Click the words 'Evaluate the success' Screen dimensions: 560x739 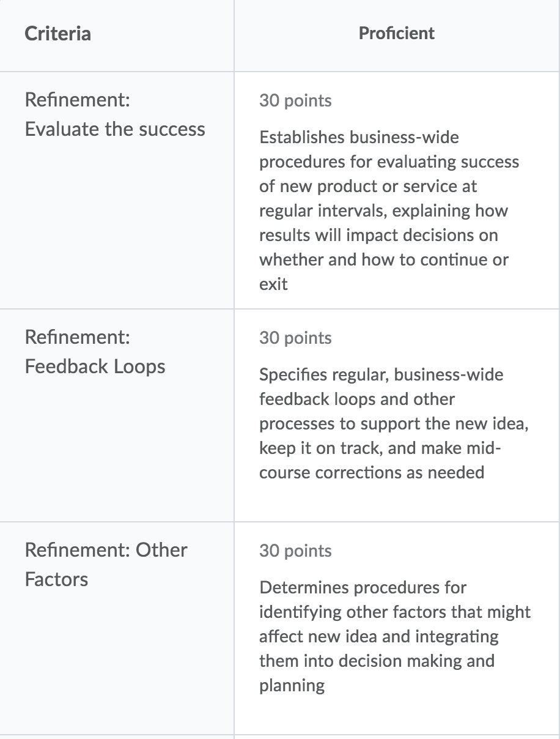(115, 129)
